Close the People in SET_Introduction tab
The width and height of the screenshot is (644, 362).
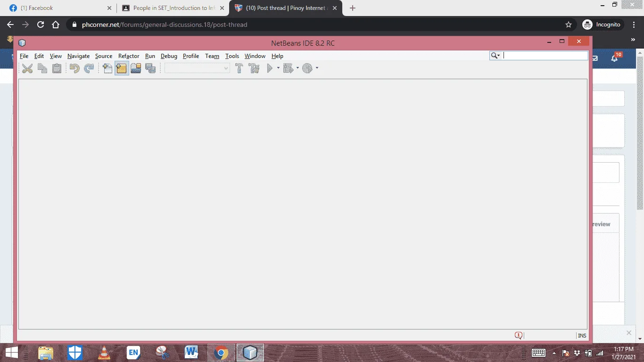(222, 8)
